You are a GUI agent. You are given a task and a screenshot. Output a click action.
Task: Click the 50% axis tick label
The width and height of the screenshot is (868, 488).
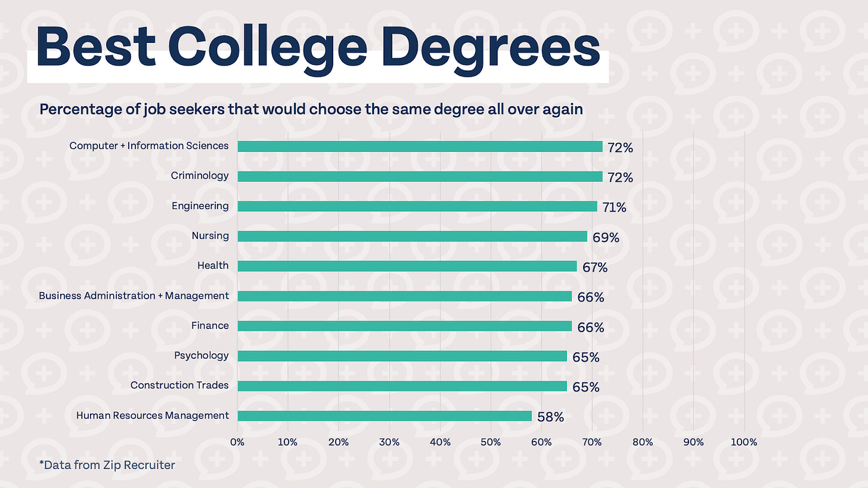[x=491, y=442]
